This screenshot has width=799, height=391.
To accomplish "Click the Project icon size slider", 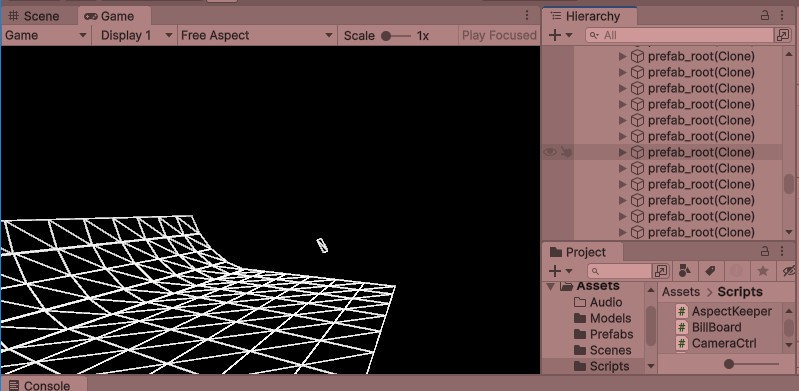I will (752, 364).
